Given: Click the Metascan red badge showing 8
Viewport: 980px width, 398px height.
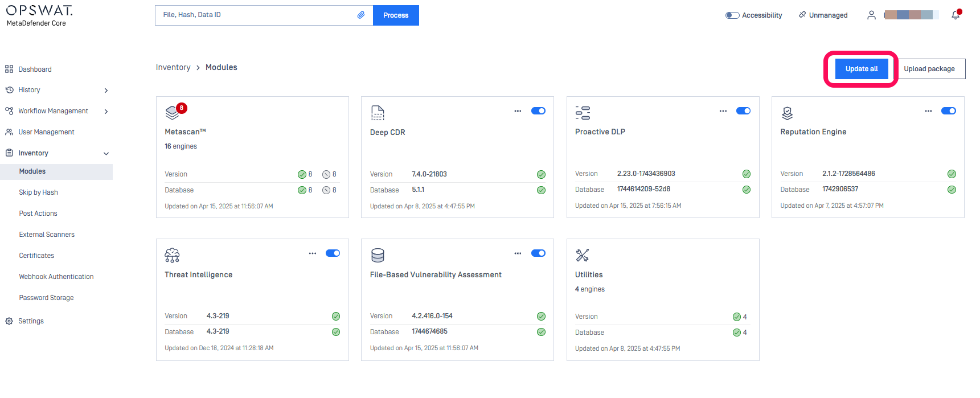Looking at the screenshot, I should click(182, 108).
